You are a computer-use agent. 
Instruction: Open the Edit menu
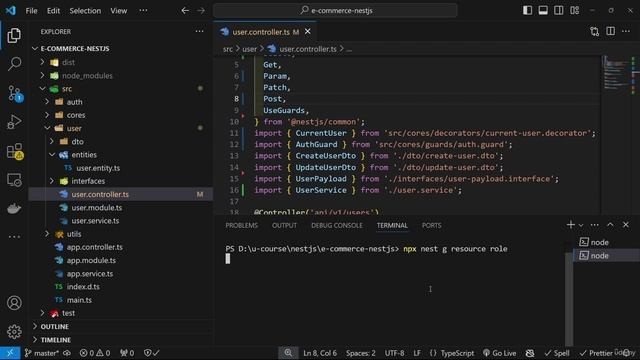point(53,11)
